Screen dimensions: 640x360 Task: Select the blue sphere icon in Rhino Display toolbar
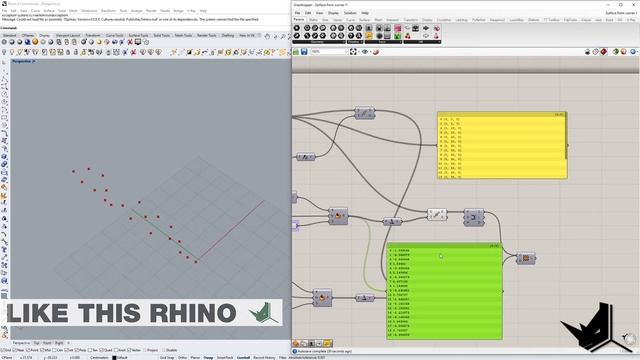pyautogui.click(x=27, y=42)
